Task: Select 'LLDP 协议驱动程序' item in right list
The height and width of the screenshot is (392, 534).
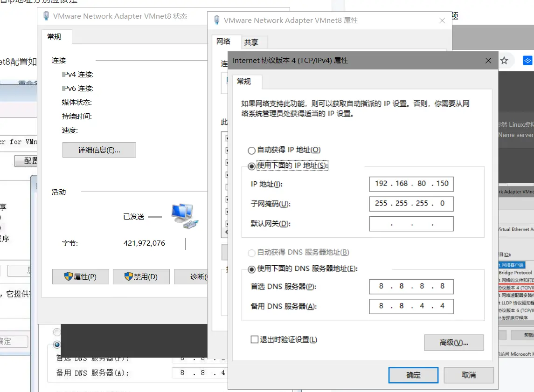Action: [516, 303]
